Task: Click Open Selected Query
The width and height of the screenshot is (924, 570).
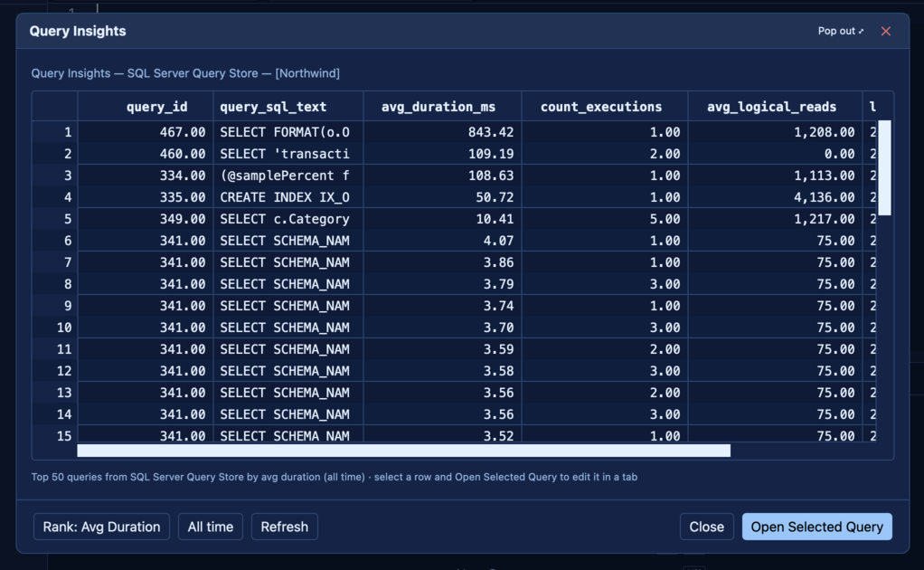Action: tap(816, 527)
